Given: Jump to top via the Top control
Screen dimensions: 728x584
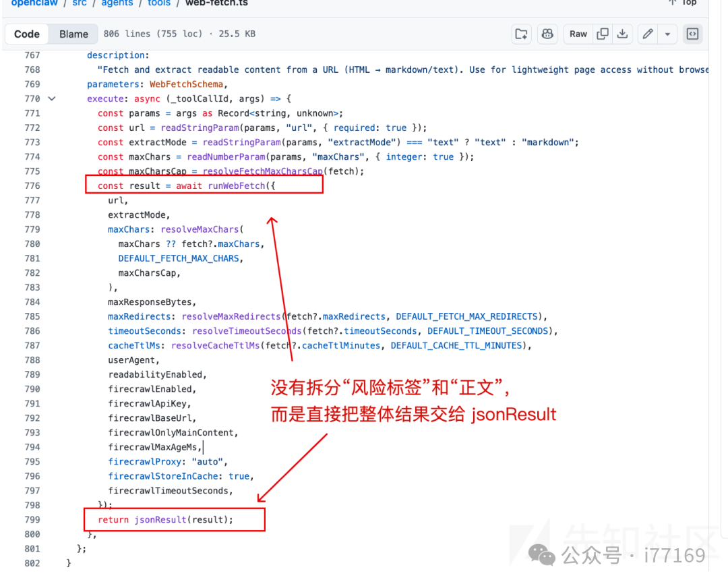Looking at the screenshot, I should click(682, 3).
